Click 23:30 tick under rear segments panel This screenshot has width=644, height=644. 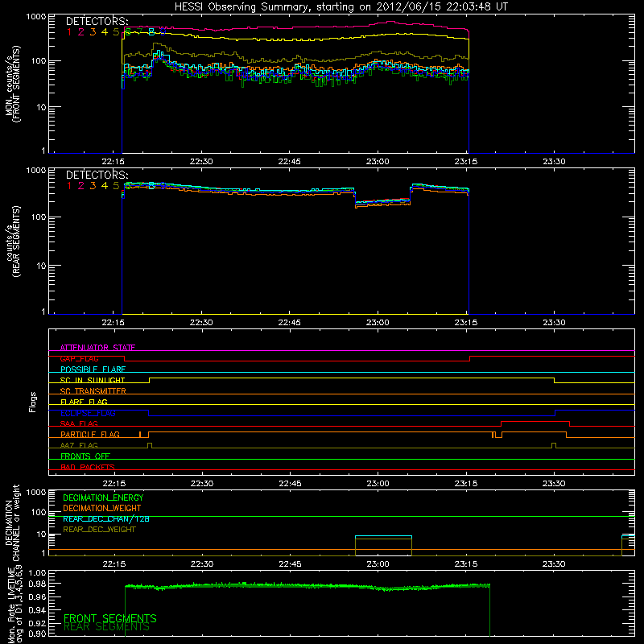click(554, 323)
